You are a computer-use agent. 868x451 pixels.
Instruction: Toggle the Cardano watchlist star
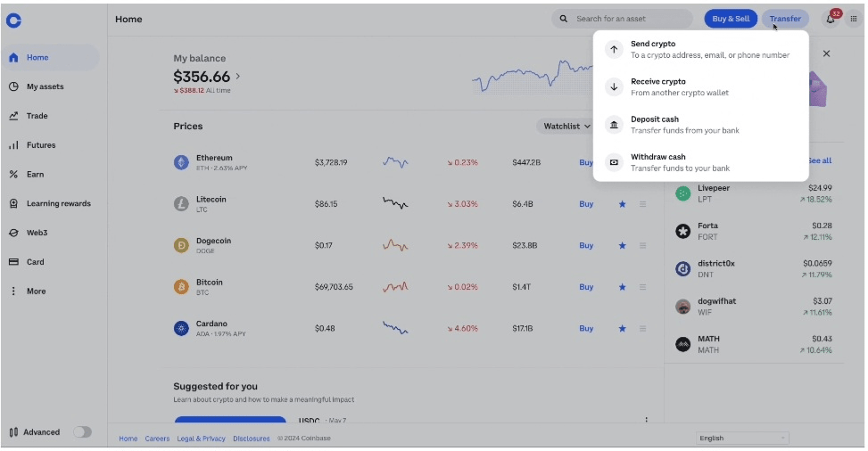(622, 329)
